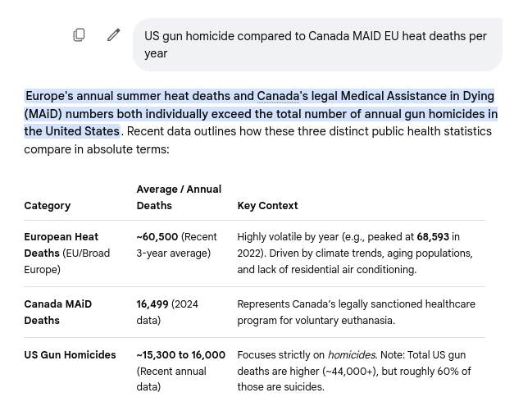
Task: Select the Average / Annual Deaths column header
Action: click(x=179, y=198)
